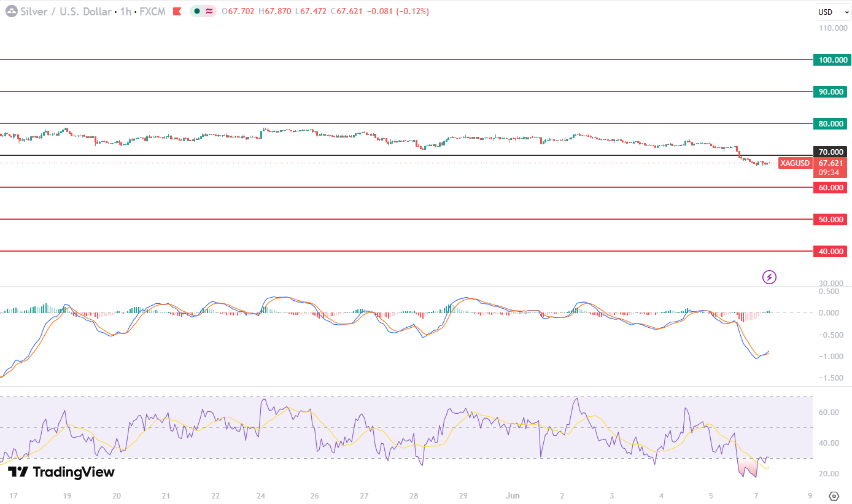Click the red flag icon beside FXCM
The width and height of the screenshot is (852, 504).
(177, 11)
